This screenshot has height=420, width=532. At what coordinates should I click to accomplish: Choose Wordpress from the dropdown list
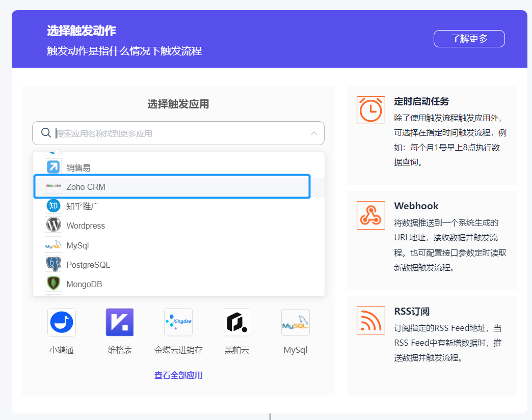[179, 226]
